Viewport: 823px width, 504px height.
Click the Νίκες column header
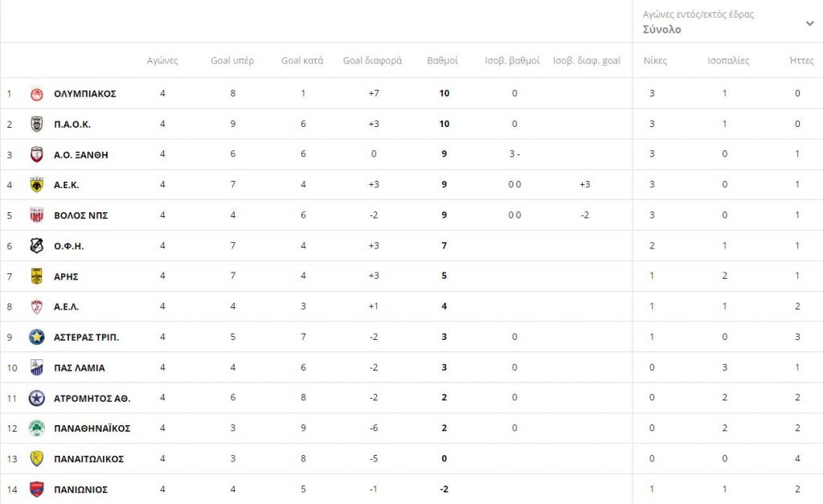tap(655, 60)
